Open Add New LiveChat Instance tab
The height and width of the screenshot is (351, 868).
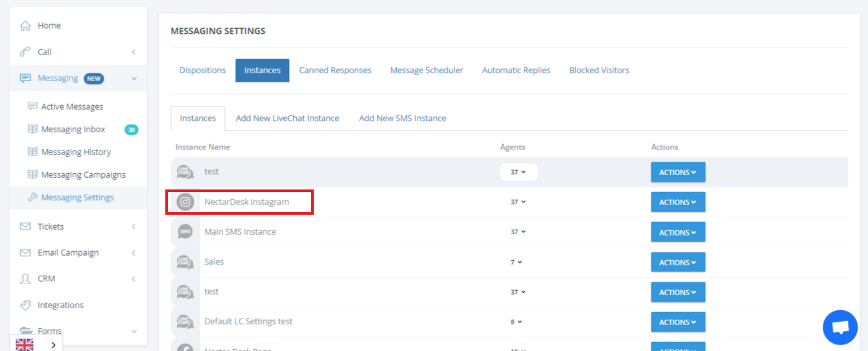tap(287, 118)
